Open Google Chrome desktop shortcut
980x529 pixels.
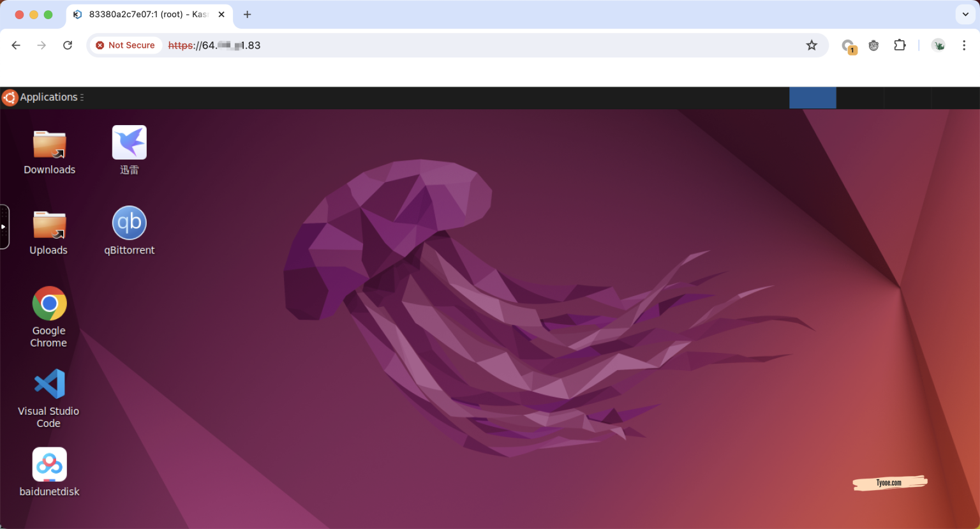pos(49,303)
